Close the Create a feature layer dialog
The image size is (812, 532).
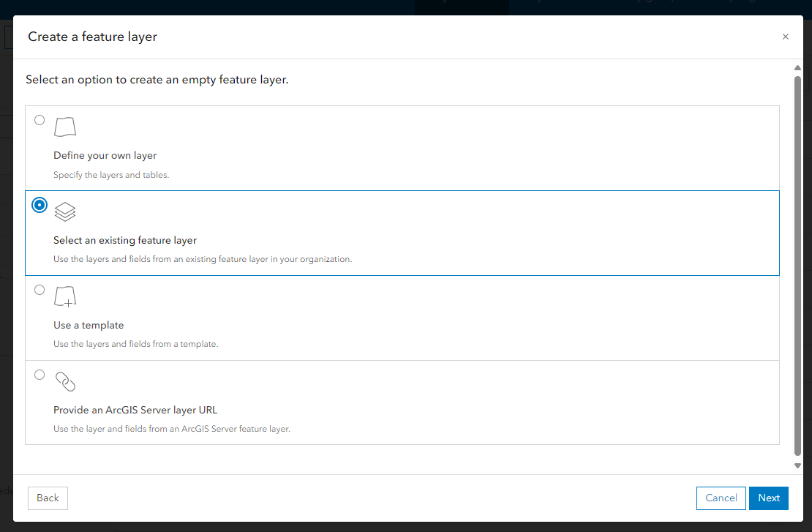[786, 37]
